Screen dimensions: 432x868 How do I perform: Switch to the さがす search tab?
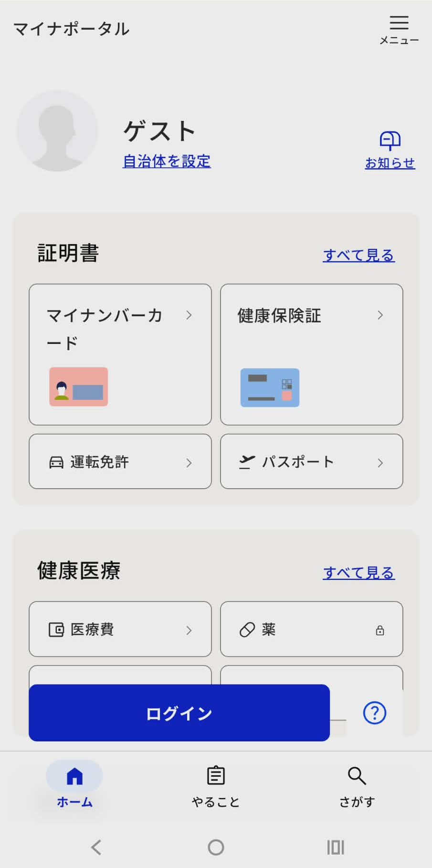pos(357,786)
